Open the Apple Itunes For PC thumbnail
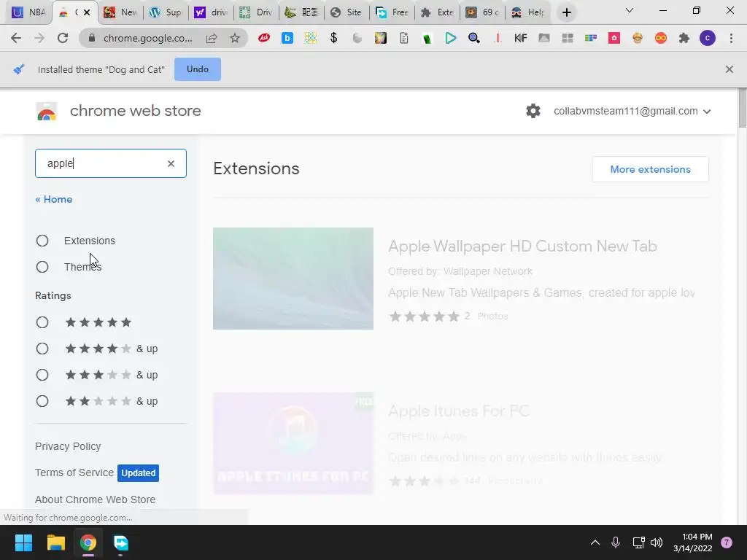Screen dimensions: 747x560 pos(293,443)
